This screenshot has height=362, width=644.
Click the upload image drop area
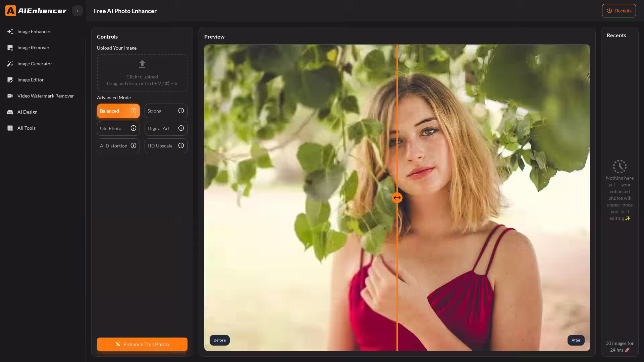(142, 73)
